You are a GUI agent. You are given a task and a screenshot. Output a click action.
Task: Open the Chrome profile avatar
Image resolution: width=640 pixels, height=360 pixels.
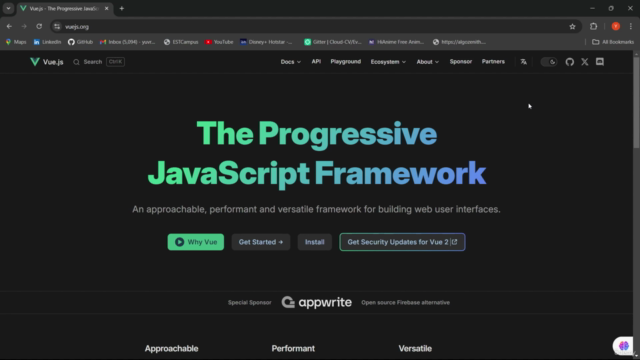616,27
